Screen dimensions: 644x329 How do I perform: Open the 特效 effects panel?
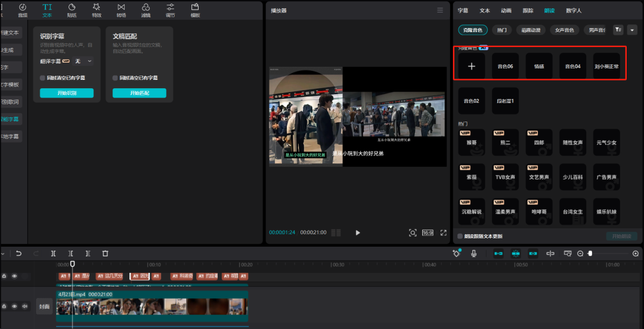(x=97, y=10)
